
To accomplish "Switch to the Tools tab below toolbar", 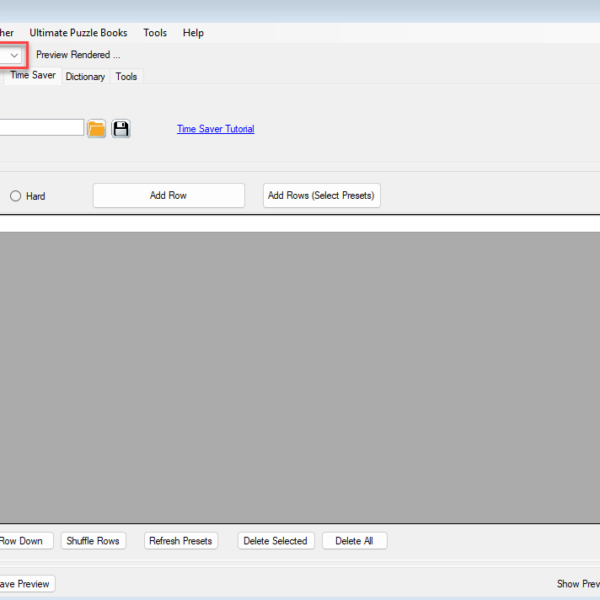I will (x=126, y=77).
